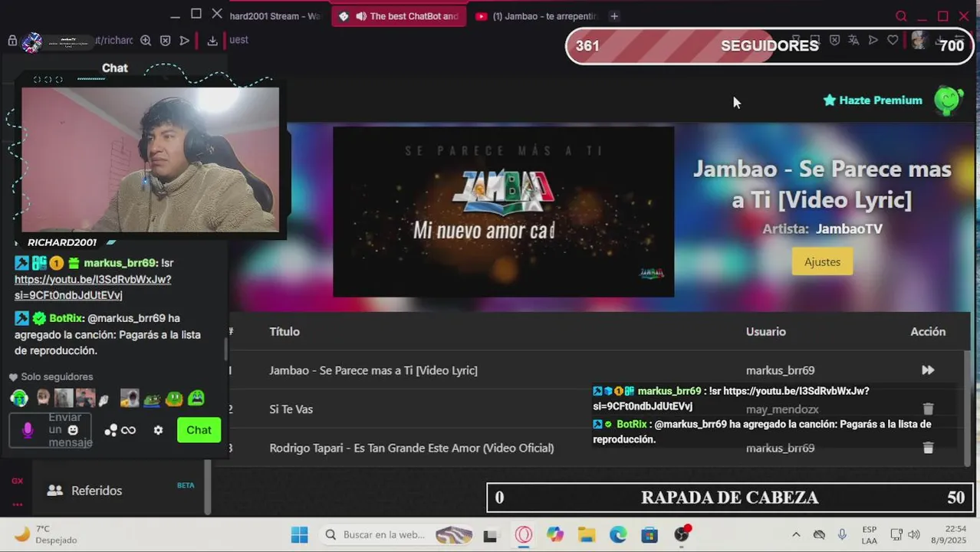Image resolution: width=980 pixels, height=552 pixels.
Task: Click the zoom magnifier icon in popout toolbar
Action: point(146,41)
